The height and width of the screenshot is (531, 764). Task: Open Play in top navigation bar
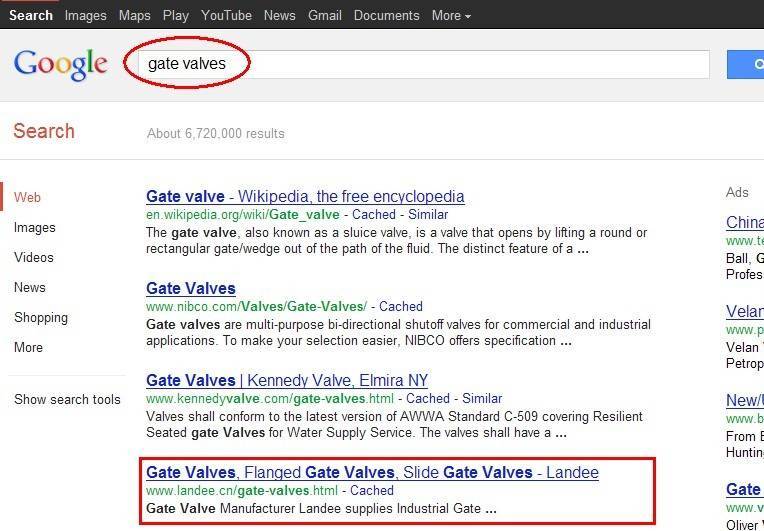[x=175, y=16]
